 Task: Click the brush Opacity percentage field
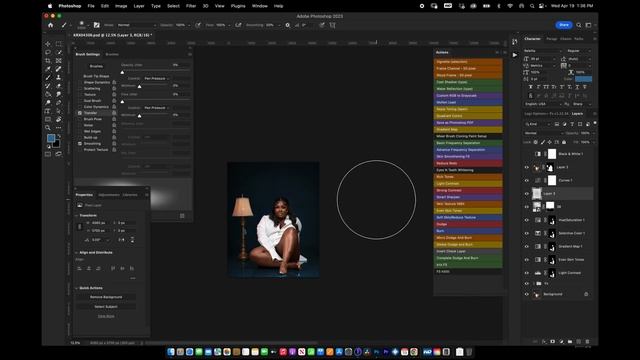click(x=181, y=25)
